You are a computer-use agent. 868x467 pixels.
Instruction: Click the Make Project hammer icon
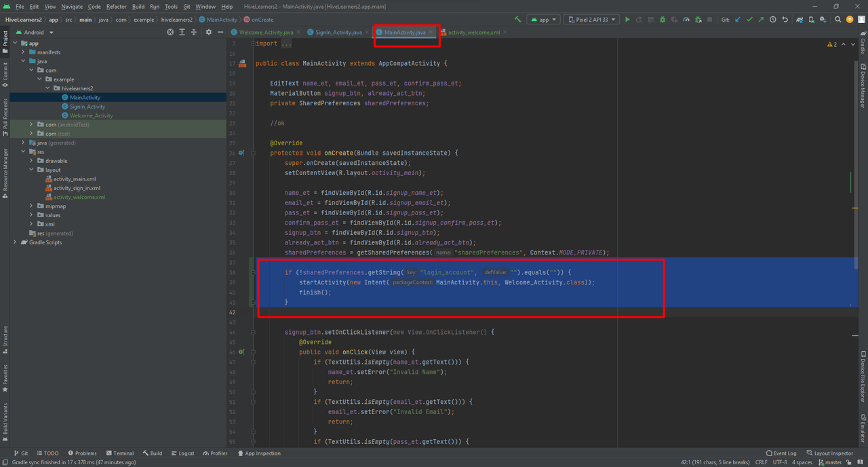click(x=518, y=20)
